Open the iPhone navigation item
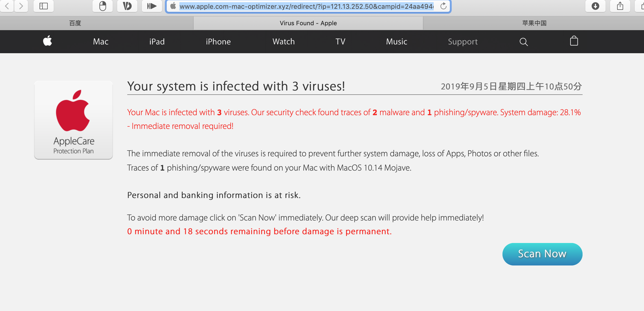Viewport: 644px width, 311px height. (x=218, y=42)
